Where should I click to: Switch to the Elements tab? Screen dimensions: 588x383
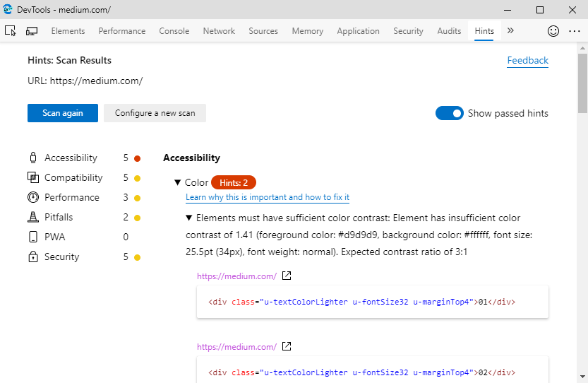(x=68, y=31)
